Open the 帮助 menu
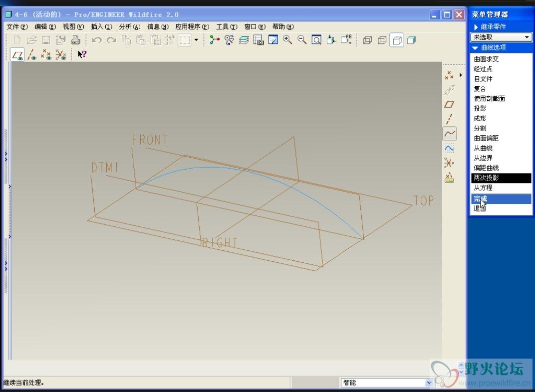Viewport: 535px width, 392px height. tap(283, 26)
